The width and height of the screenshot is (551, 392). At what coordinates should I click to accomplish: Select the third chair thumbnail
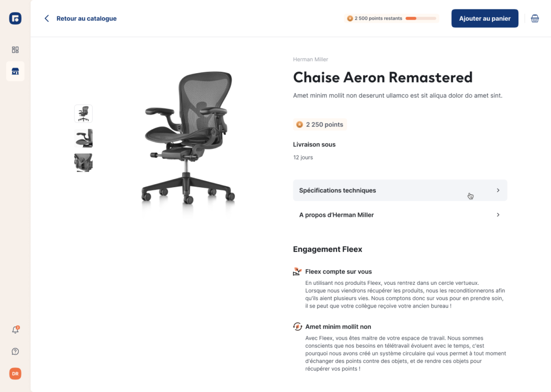(x=83, y=162)
